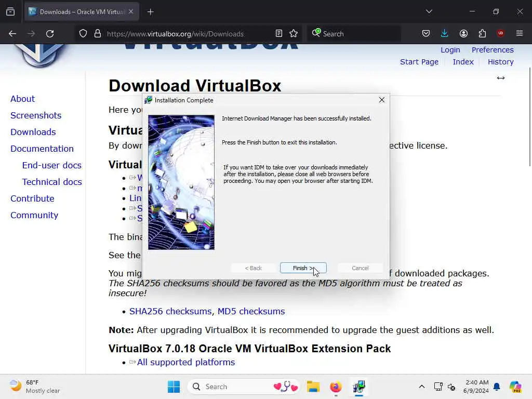Viewport: 532px width, 399px height.
Task: Open Copilot icon on the taskbar
Action: coord(515,387)
